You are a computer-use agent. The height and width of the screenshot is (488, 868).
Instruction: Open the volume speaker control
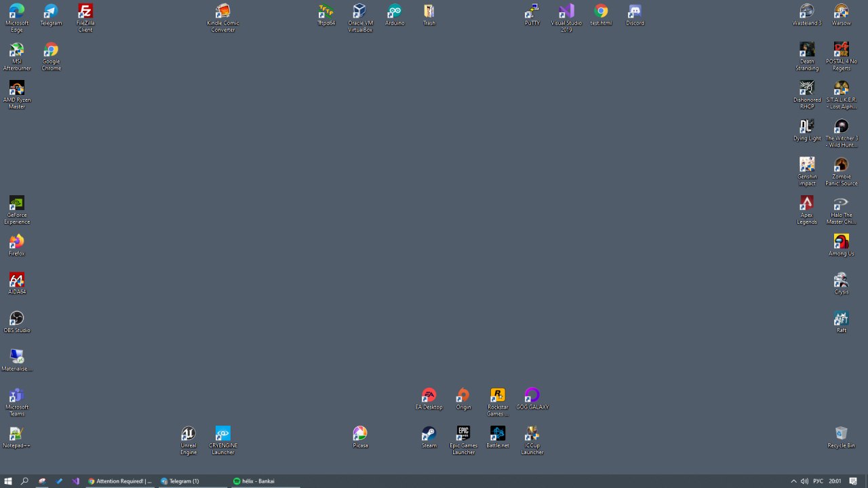coord(804,481)
